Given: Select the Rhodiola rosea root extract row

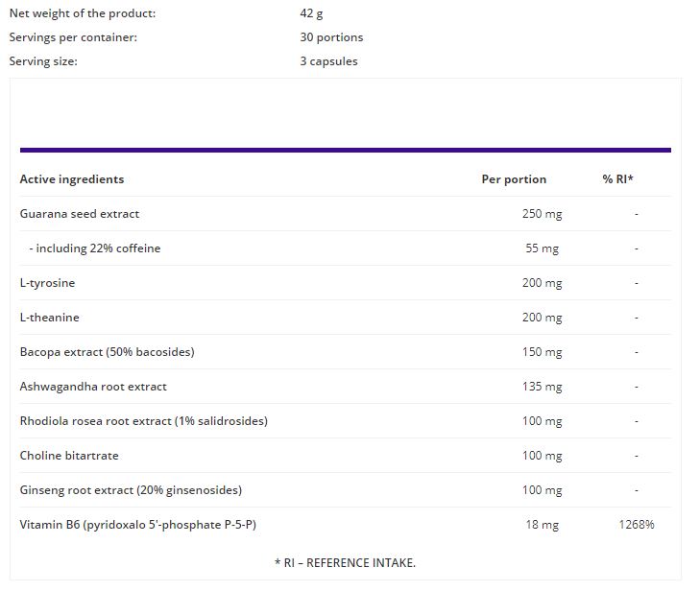Looking at the screenshot, I should point(143,421).
